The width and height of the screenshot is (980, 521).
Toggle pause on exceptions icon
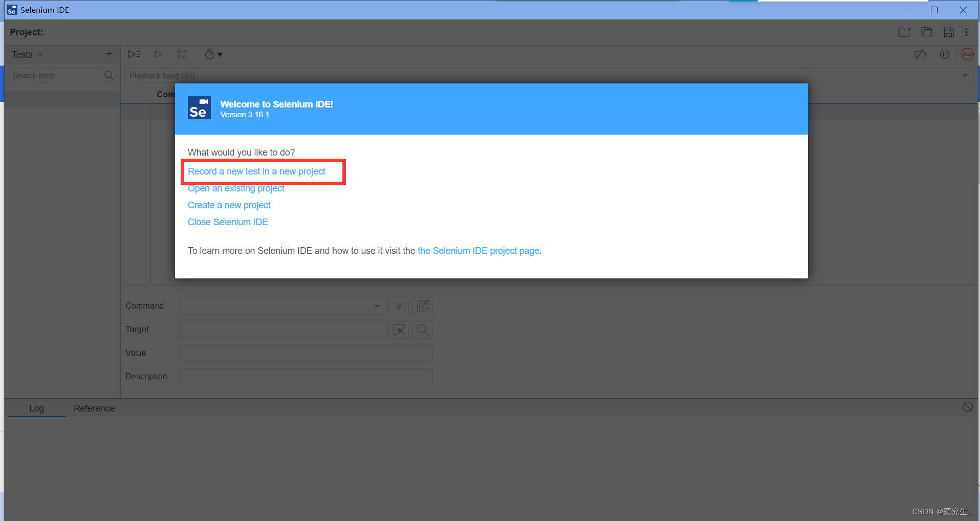(x=945, y=54)
